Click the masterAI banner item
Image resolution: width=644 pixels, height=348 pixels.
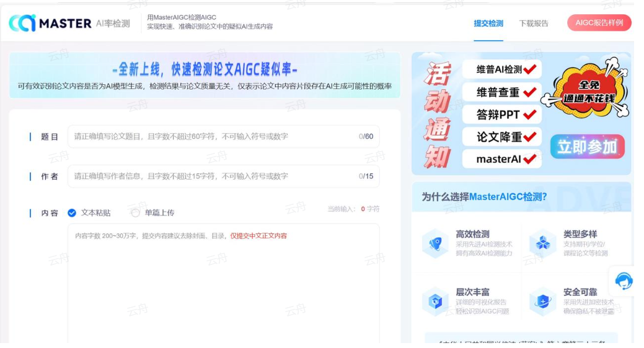coord(502,159)
